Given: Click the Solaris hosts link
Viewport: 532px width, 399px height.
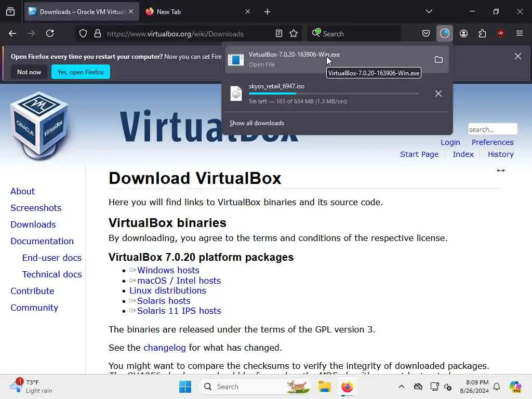Looking at the screenshot, I should coord(164,301).
